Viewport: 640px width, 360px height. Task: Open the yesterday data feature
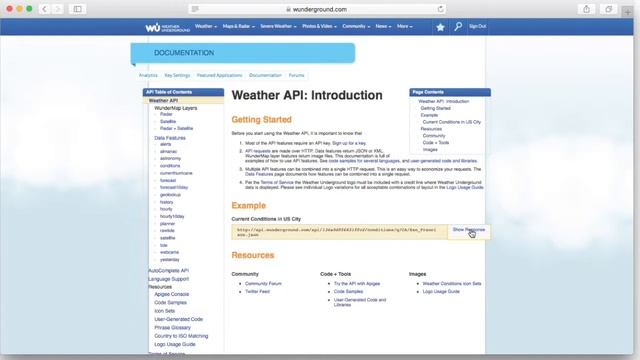[x=170, y=260]
